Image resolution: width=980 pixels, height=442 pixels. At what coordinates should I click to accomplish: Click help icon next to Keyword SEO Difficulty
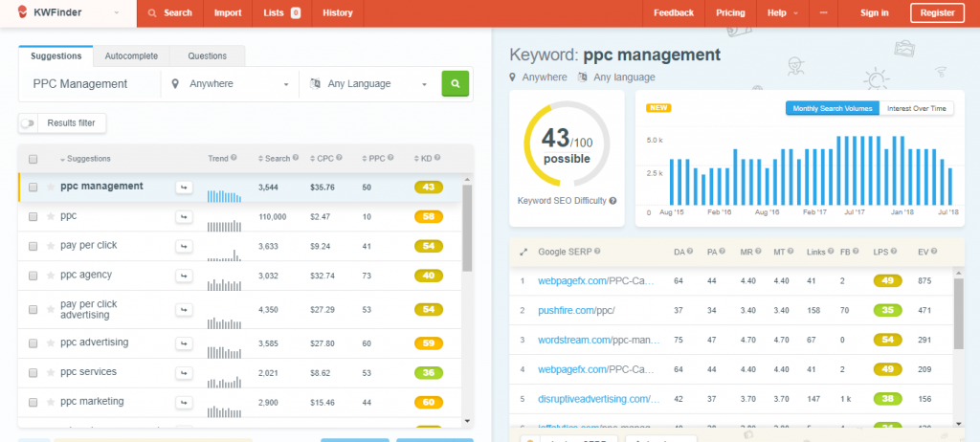613,201
